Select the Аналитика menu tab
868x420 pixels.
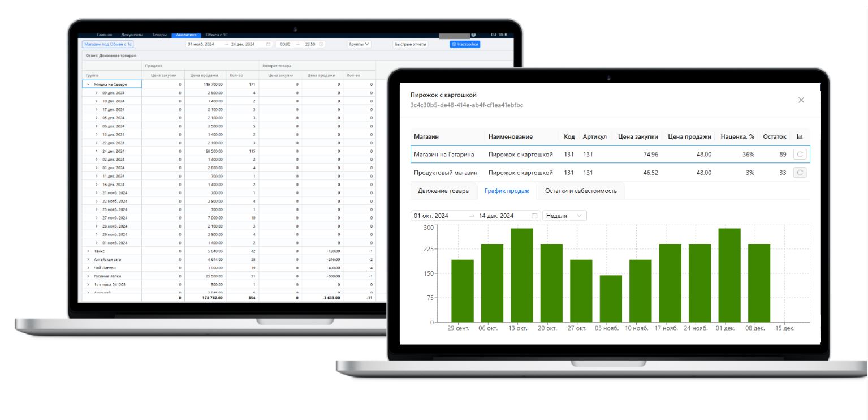click(x=186, y=35)
